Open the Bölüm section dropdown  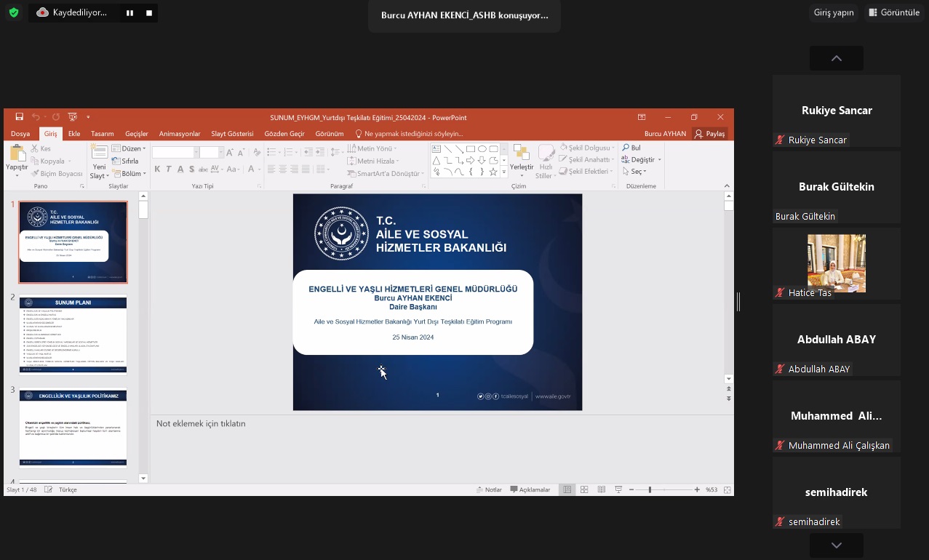[129, 174]
